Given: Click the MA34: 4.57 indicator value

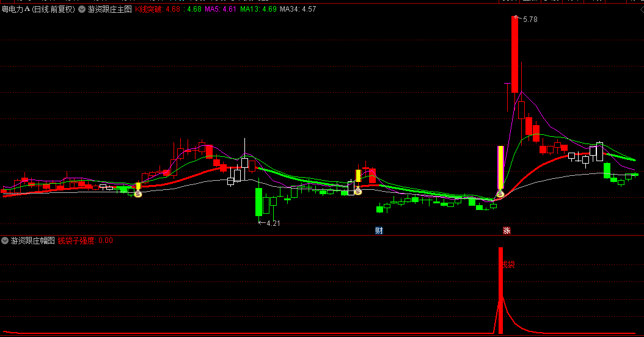Looking at the screenshot, I should pos(298,9).
